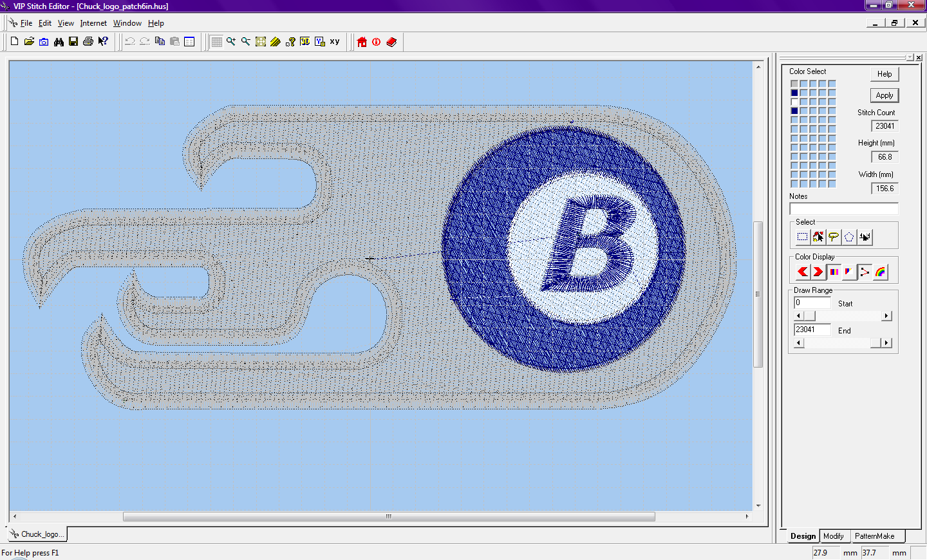The width and height of the screenshot is (927, 560).
Task: Open the Edit menu
Action: pos(45,23)
